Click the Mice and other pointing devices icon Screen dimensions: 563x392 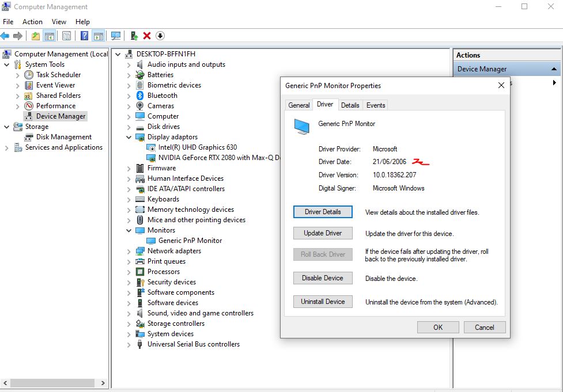click(140, 220)
